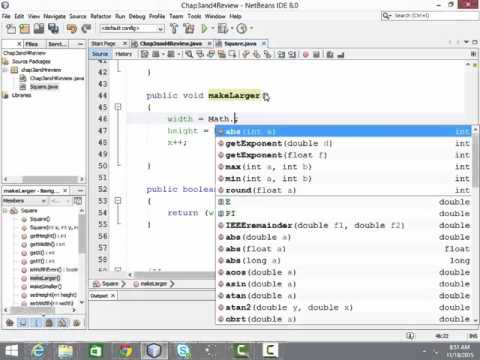This screenshot has height=360, width=480.
Task: Click Find Previous Occurrence icon
Action: point(200,54)
